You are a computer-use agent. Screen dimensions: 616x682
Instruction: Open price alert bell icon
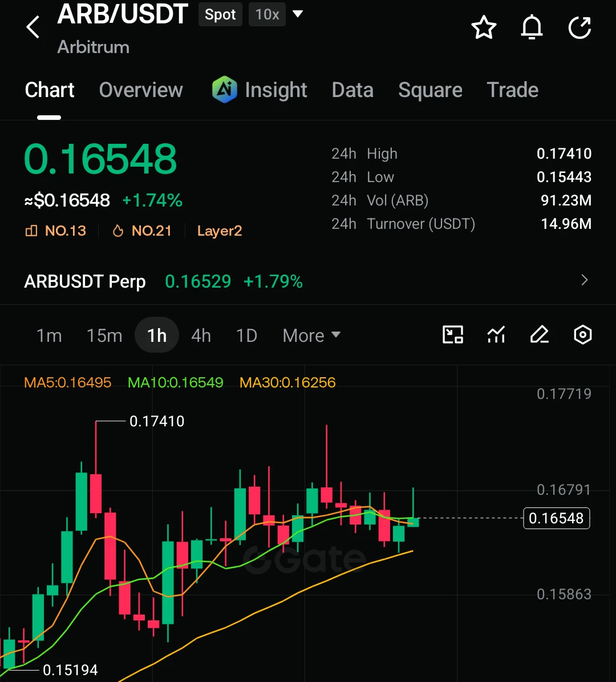tap(532, 28)
